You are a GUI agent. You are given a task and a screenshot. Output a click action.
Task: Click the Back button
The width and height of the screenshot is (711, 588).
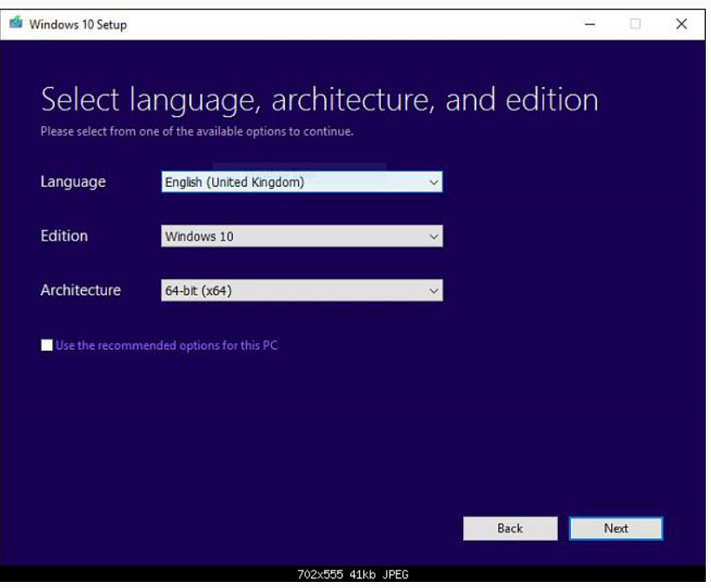tap(510, 528)
